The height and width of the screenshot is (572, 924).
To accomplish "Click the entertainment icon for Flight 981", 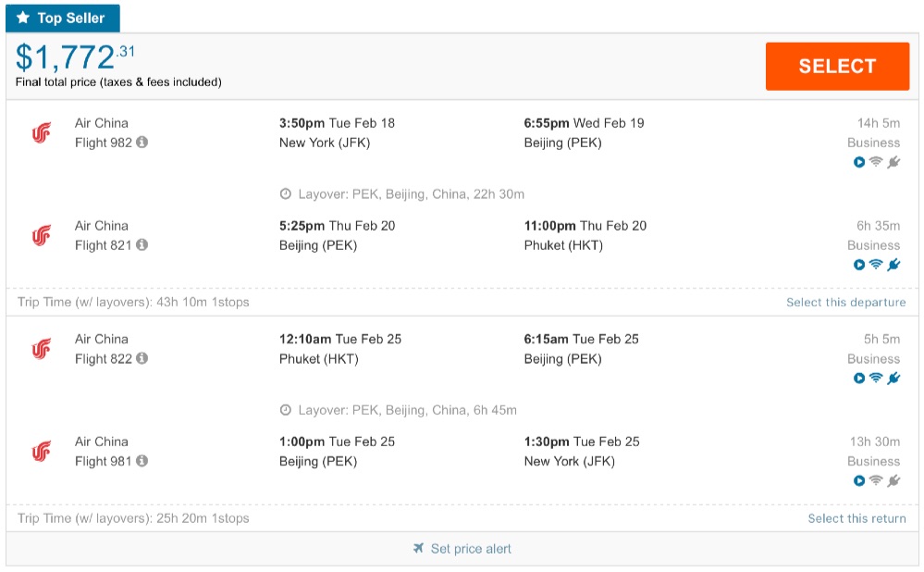I will click(859, 480).
